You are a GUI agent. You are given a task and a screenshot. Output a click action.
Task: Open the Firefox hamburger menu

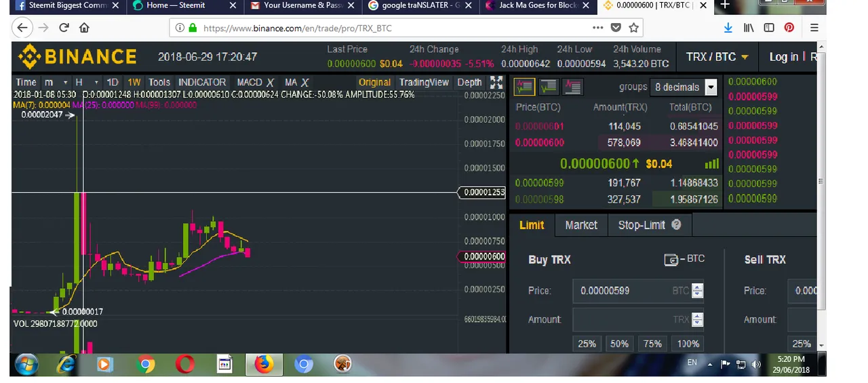814,28
